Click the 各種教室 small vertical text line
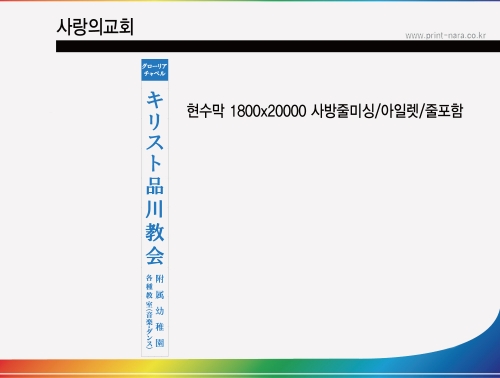The image size is (500, 378). (x=149, y=311)
